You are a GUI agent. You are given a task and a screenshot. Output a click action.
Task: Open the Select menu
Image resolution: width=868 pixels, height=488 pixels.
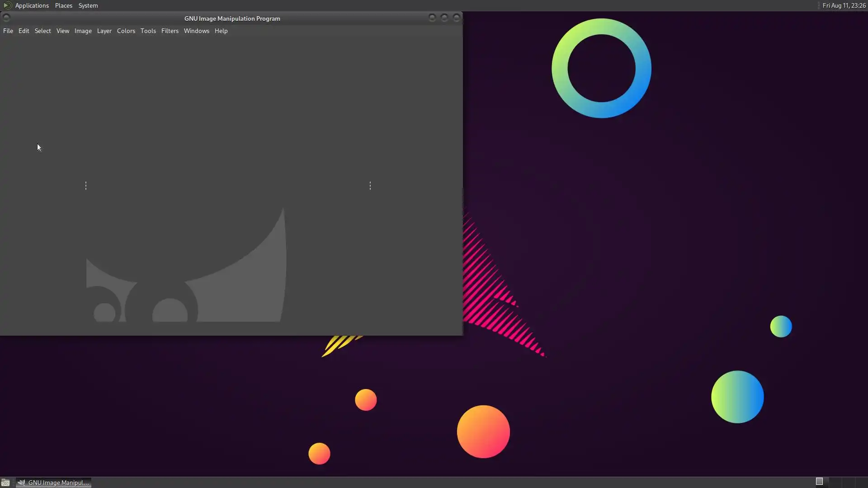pyautogui.click(x=42, y=31)
